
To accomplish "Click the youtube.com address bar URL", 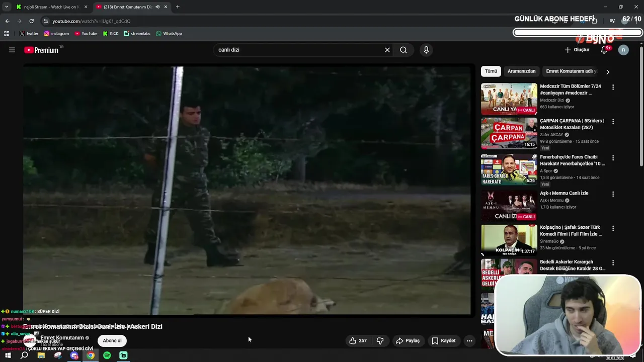I will [92, 21].
